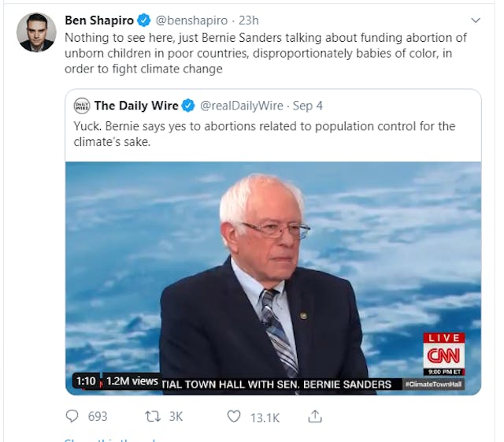Click Ben Shapiro's profile avatar
504x442 pixels.
[36, 32]
